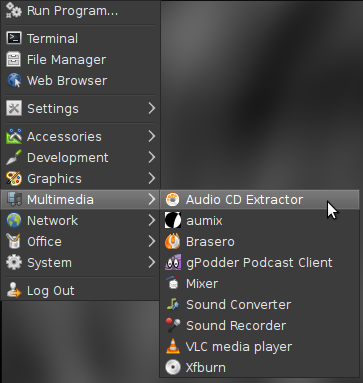Open File Manager menu entry
The width and height of the screenshot is (363, 383).
80,59
